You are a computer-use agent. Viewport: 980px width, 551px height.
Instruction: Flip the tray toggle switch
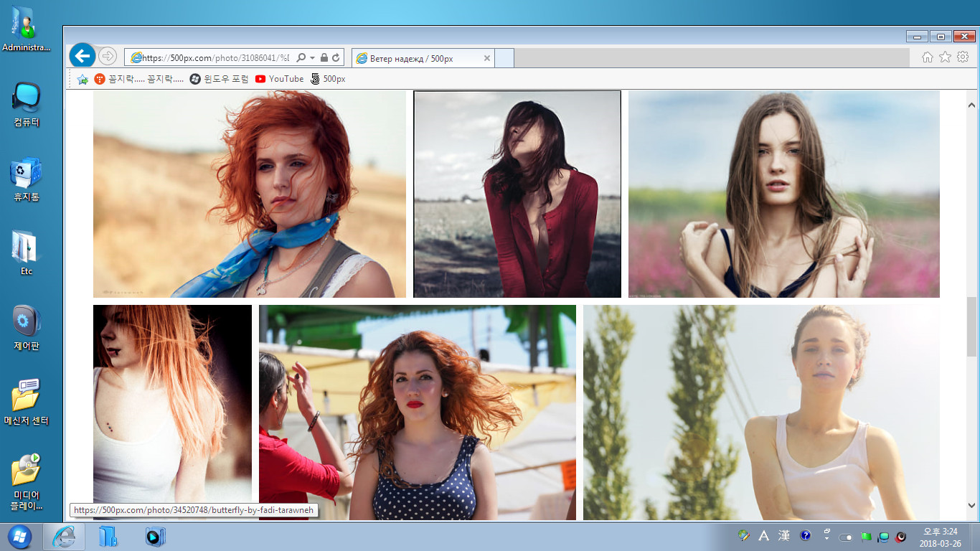pos(846,537)
